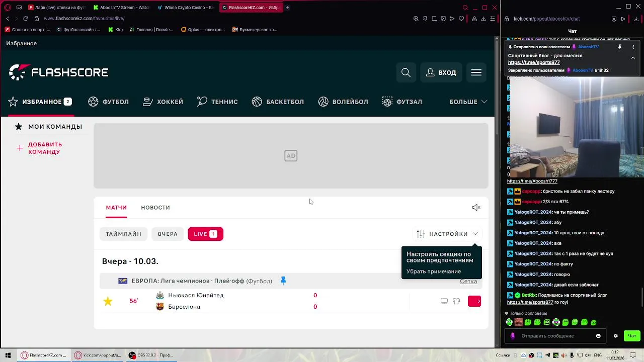This screenshot has width=644, height=362.
Task: Open the t.me/sports877 link in pinned message
Action: [534, 62]
